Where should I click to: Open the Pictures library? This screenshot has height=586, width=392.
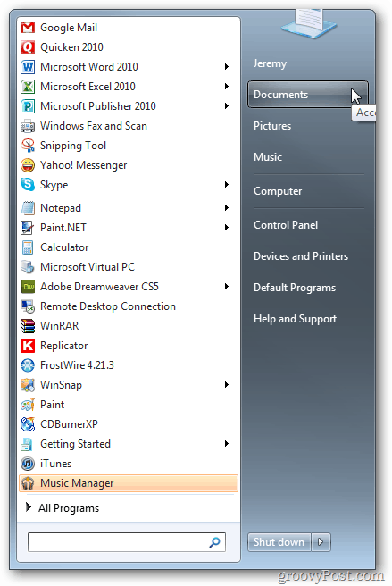point(272,126)
